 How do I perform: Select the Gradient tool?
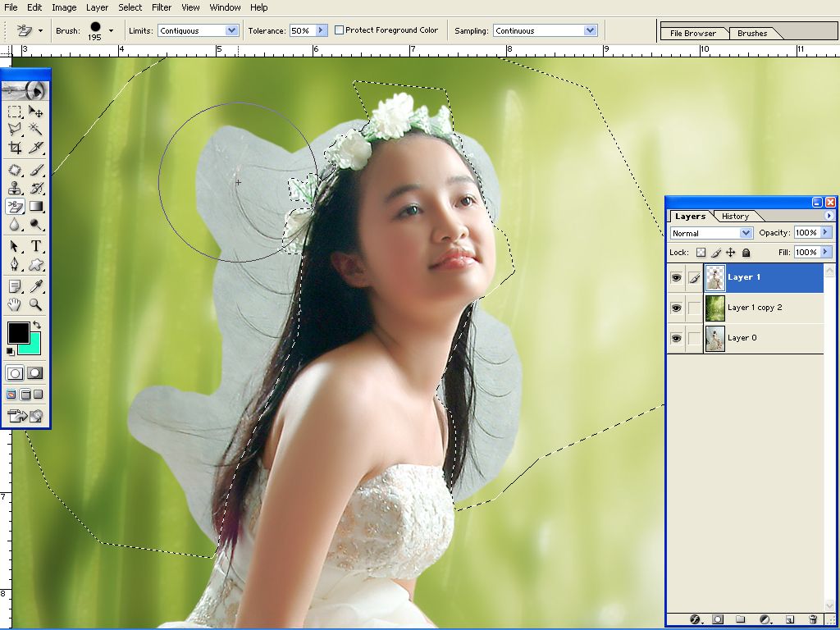[x=37, y=207]
